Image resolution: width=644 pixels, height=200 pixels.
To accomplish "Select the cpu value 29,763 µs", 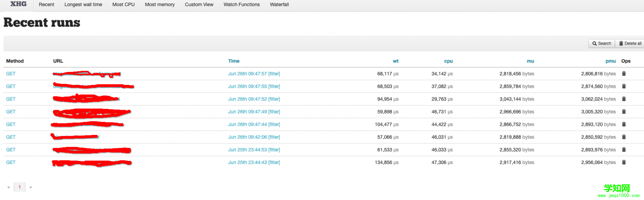I will click(x=442, y=99).
